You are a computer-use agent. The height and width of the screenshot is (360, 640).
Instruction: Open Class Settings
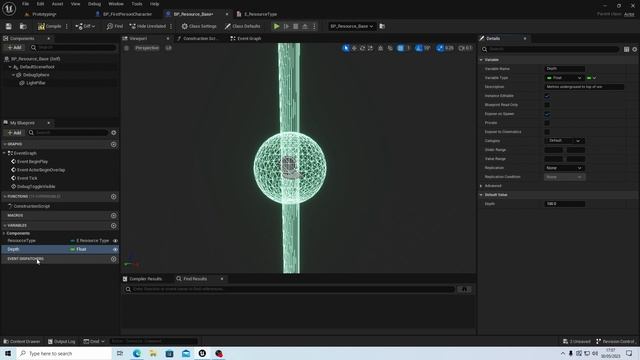pos(199,26)
